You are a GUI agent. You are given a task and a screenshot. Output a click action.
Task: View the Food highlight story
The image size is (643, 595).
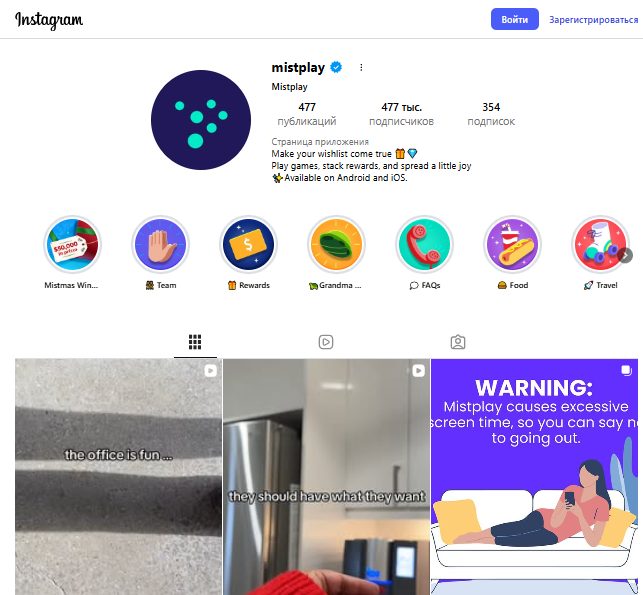512,245
